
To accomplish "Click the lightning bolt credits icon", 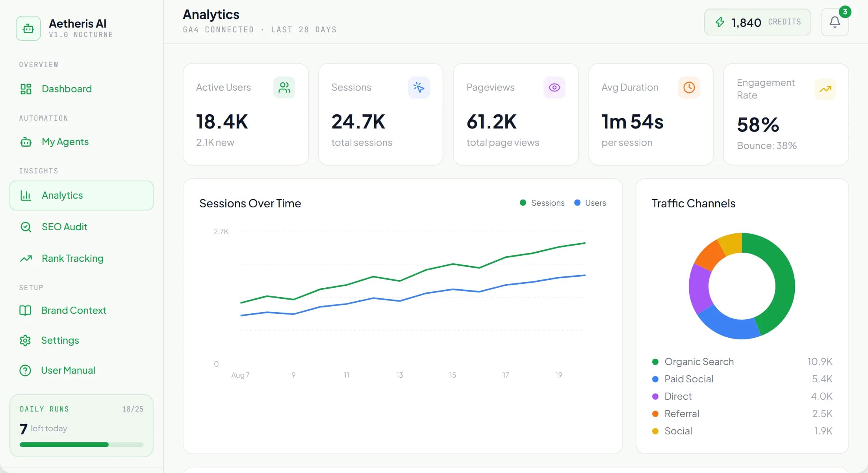I will [x=720, y=22].
